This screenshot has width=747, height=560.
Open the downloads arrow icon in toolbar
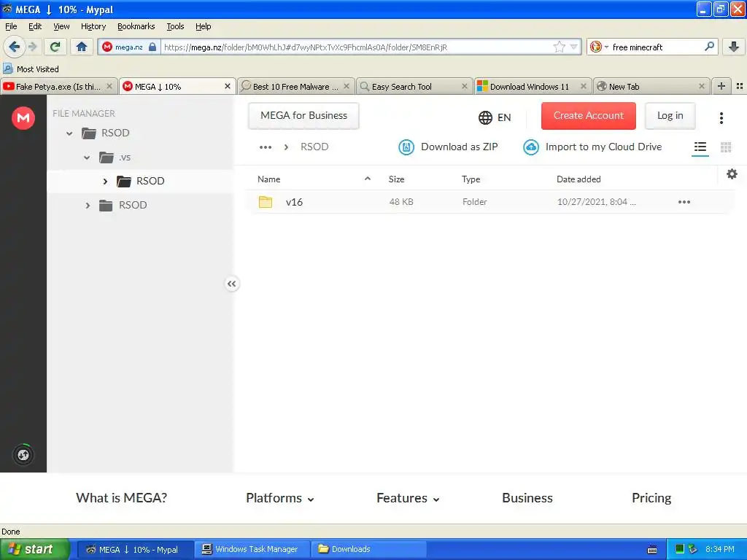click(734, 47)
